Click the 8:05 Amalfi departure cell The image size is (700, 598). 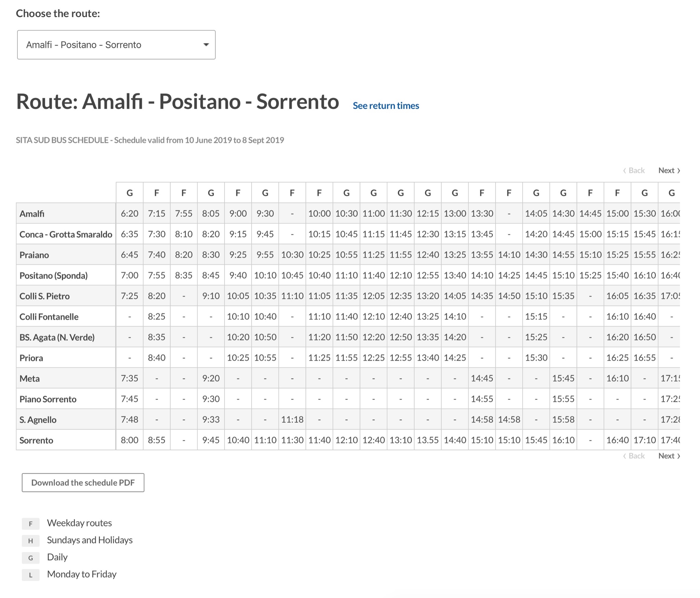click(211, 213)
